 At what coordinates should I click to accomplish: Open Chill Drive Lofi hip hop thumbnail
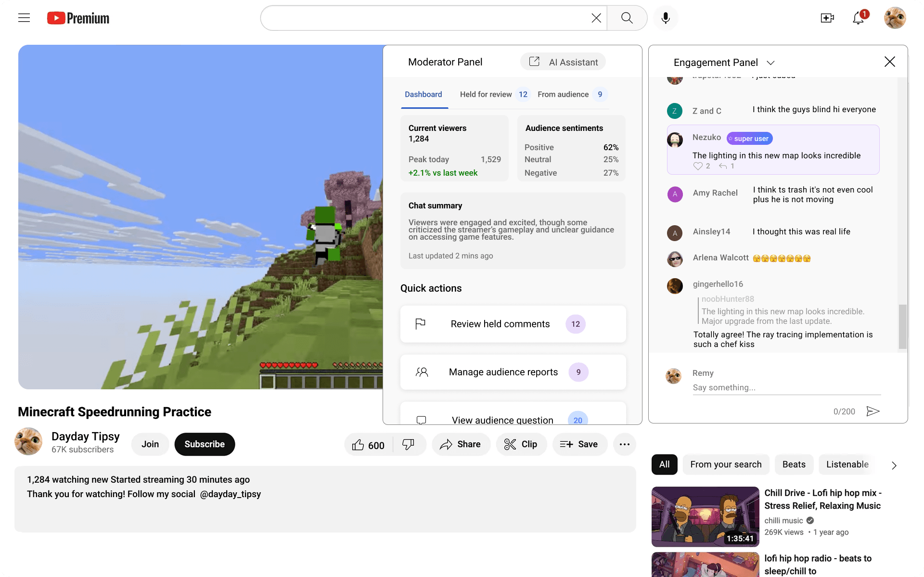coord(705,517)
